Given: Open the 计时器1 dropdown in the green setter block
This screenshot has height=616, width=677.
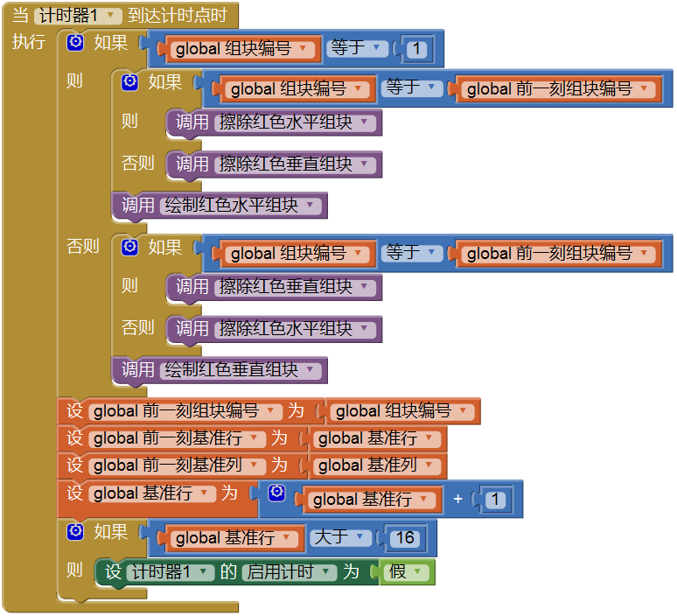Looking at the screenshot, I should coord(170,572).
